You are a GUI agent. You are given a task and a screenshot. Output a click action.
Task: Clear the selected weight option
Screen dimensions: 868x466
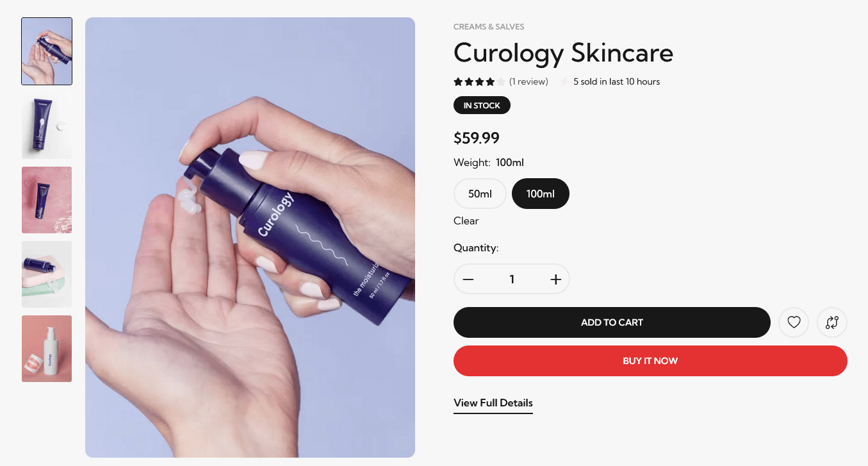(466, 221)
